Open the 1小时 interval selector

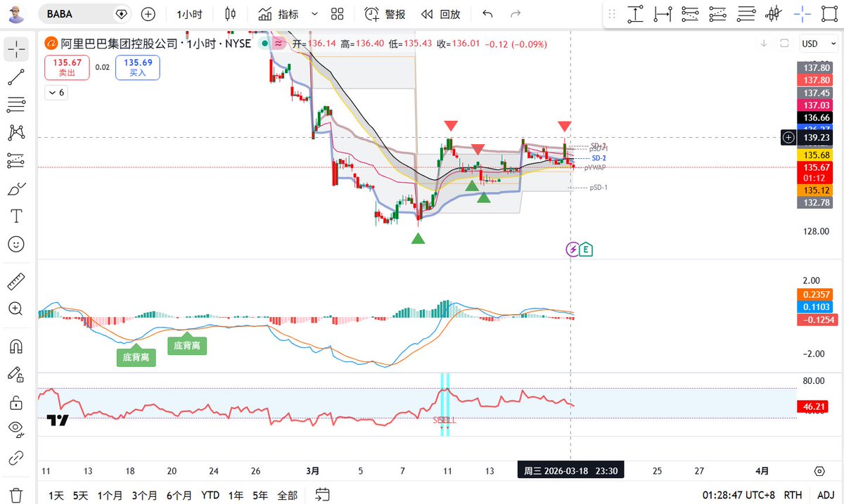(x=191, y=14)
